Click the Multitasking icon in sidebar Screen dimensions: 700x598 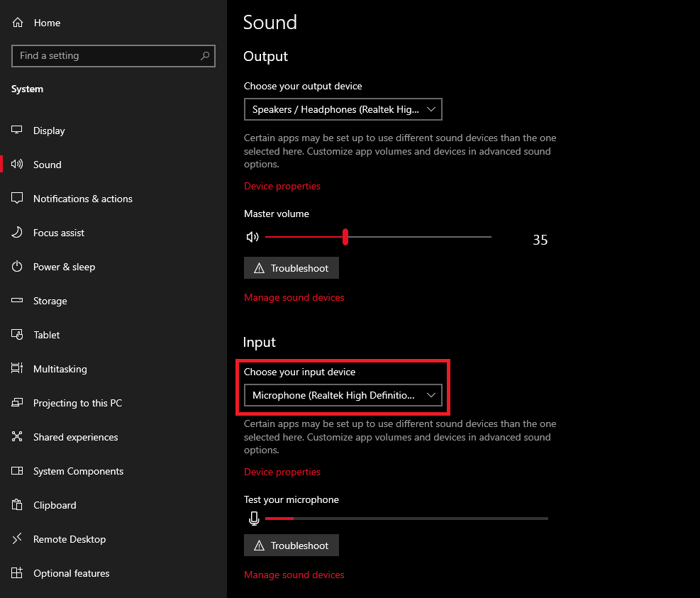(x=17, y=369)
